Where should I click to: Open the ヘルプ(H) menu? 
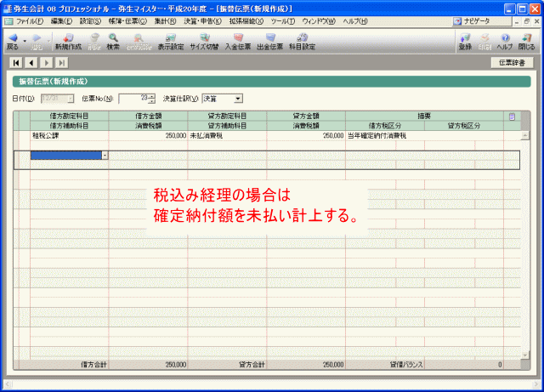click(x=355, y=21)
